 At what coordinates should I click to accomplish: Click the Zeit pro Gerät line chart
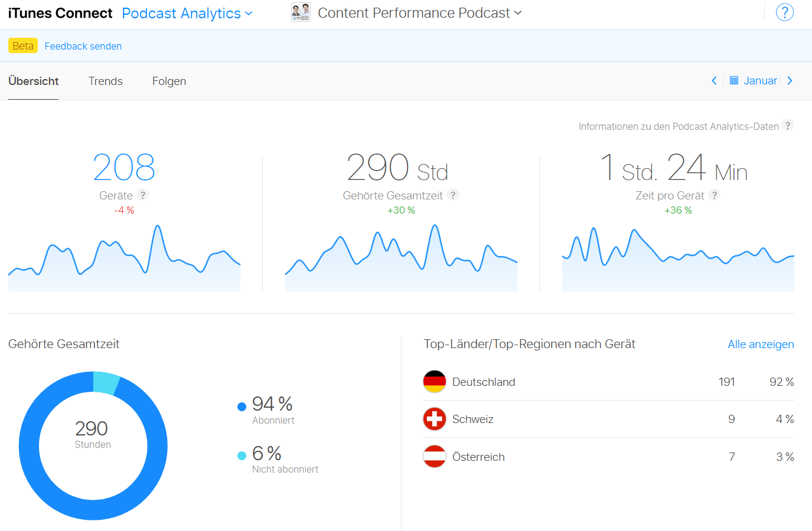678,260
